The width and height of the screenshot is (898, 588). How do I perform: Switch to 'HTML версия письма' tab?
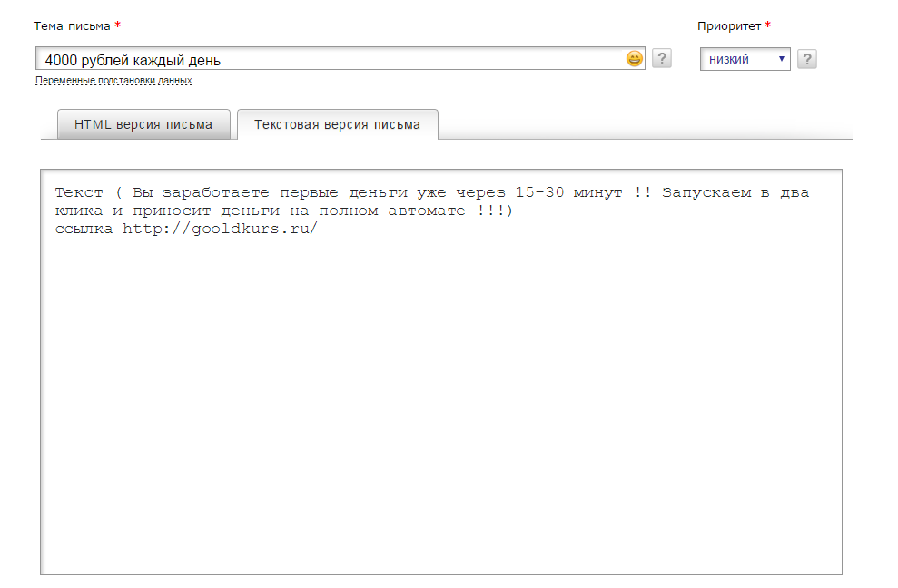tap(143, 124)
